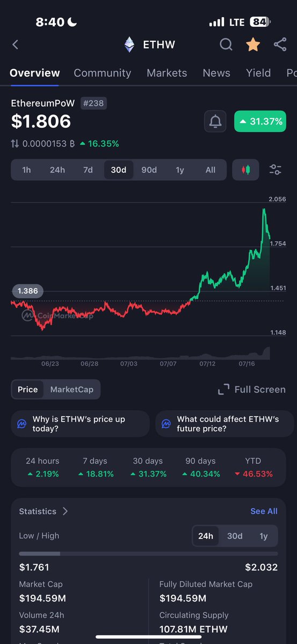The height and width of the screenshot is (644, 297).
Task: Open chart settings sliders icon
Action: point(275,170)
